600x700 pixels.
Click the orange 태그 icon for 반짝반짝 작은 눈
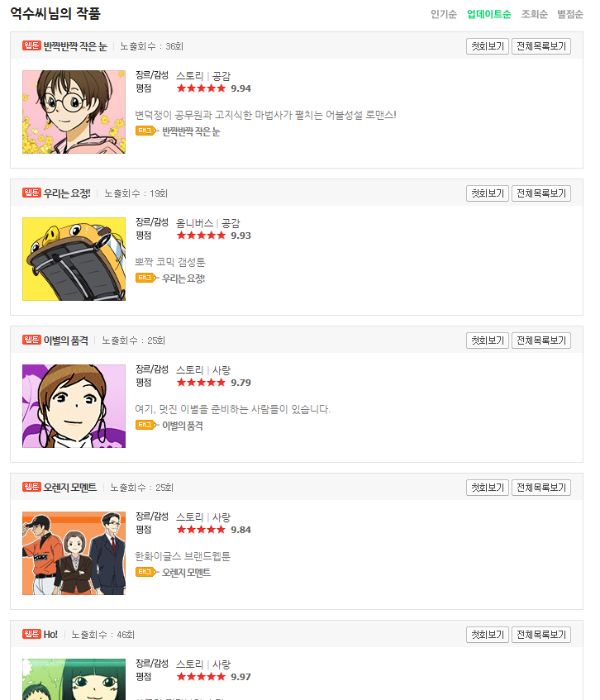point(147,131)
